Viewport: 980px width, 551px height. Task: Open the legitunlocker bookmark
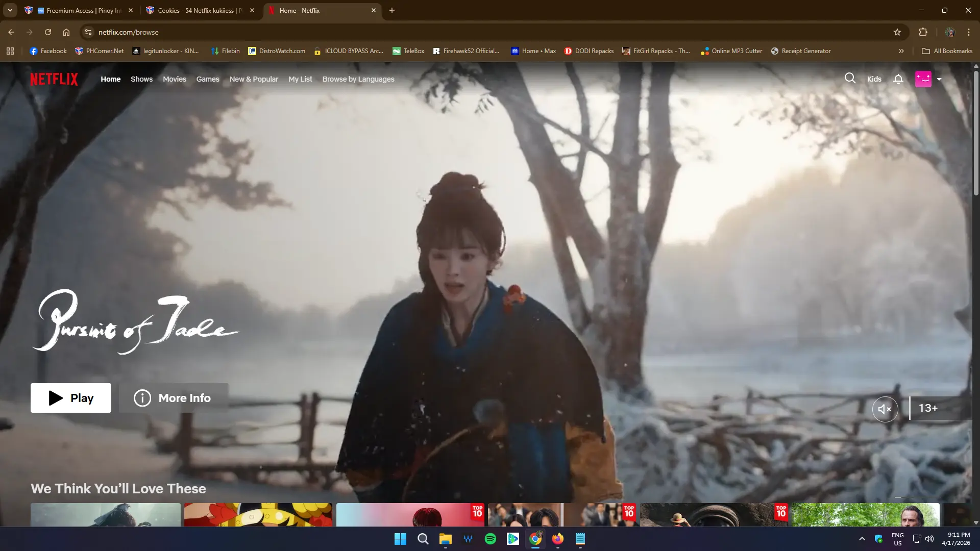tap(166, 51)
